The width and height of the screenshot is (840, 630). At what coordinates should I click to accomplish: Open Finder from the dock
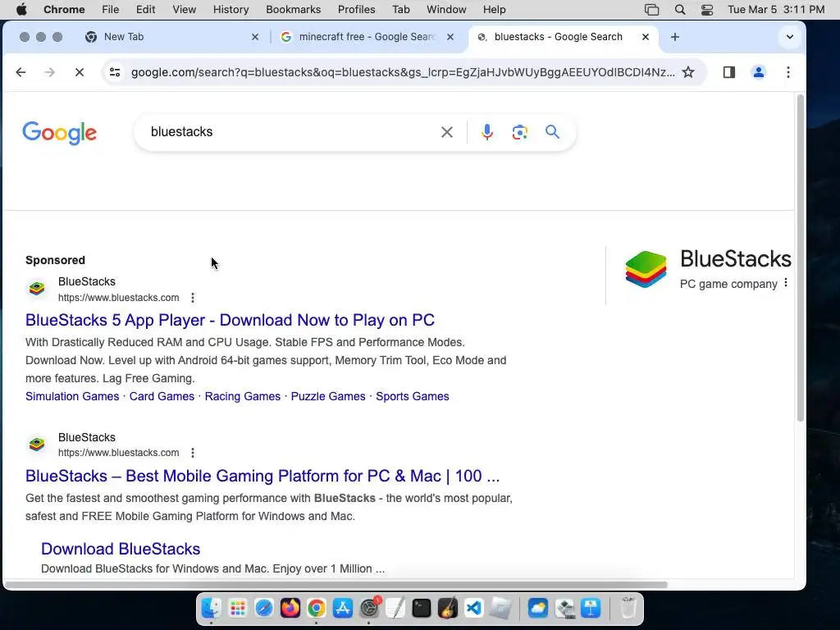coord(211,609)
